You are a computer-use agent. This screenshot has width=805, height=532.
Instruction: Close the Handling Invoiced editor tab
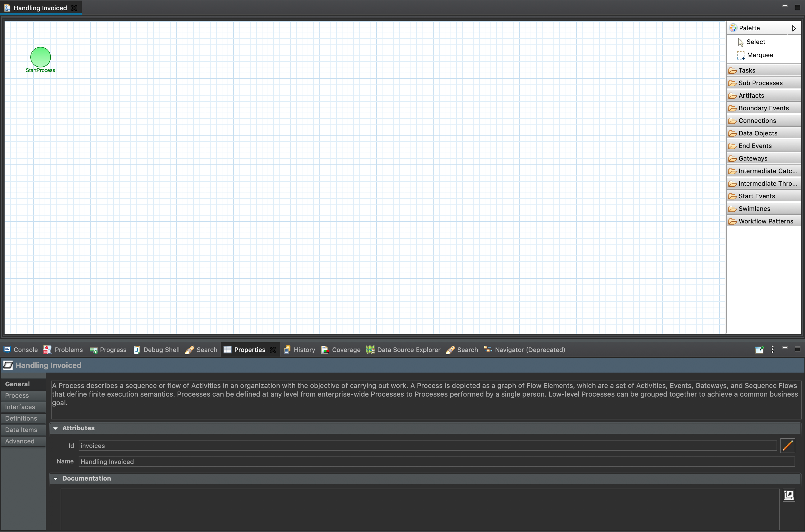(x=74, y=8)
